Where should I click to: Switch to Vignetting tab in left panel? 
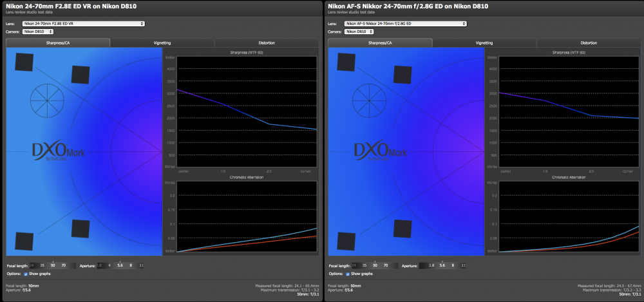162,42
